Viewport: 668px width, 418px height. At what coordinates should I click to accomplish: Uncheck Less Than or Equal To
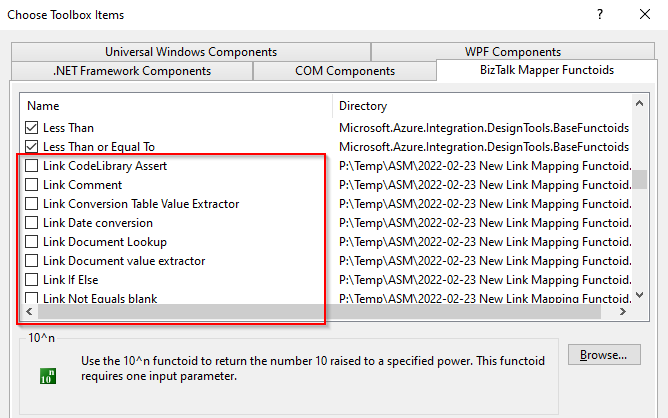(32, 147)
